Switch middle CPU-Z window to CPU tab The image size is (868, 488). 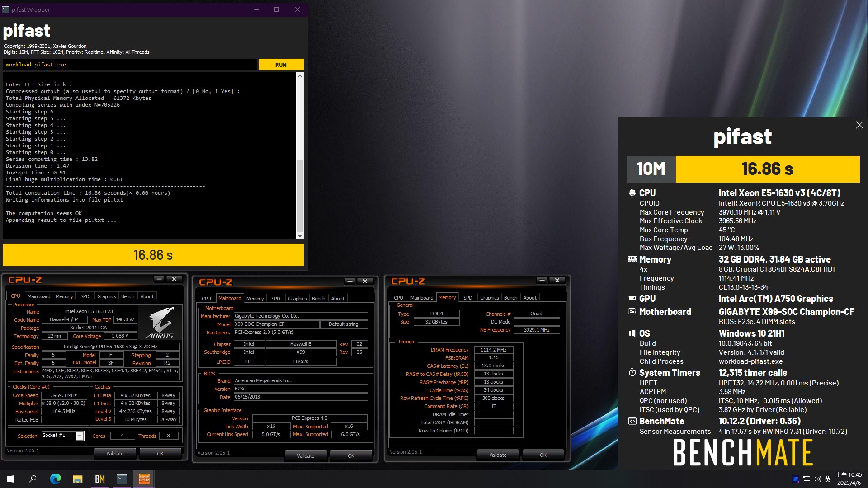click(207, 299)
